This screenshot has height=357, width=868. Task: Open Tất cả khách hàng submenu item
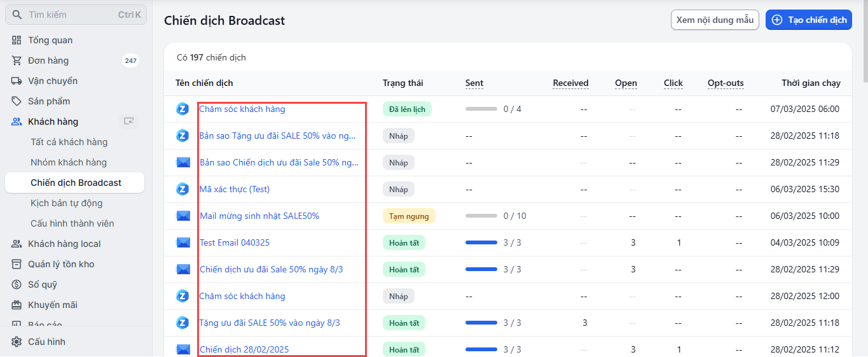69,142
